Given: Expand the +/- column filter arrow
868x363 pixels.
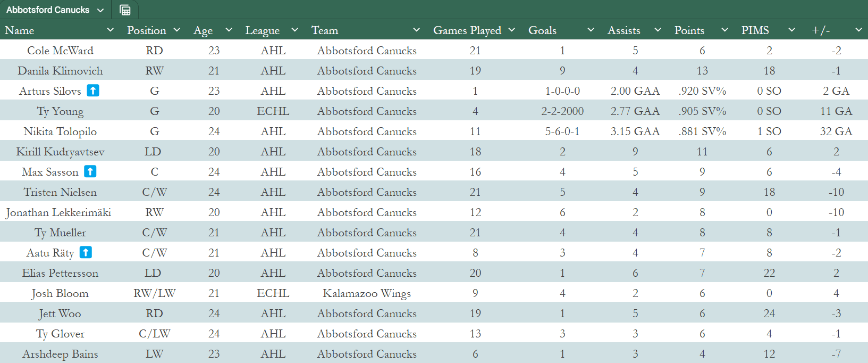Looking at the screenshot, I should [858, 30].
